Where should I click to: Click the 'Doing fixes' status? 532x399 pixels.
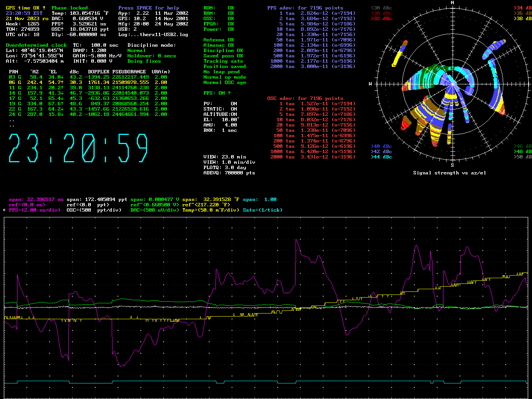(x=144, y=61)
